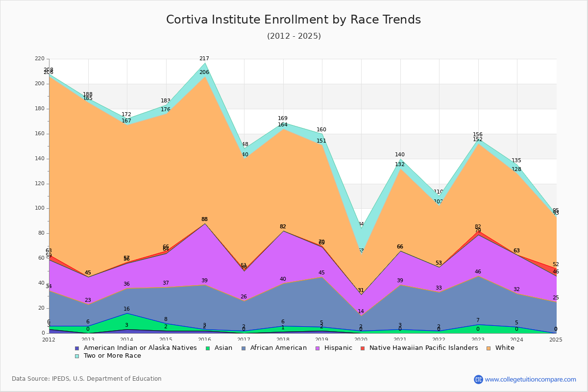Image resolution: width=588 pixels, height=392 pixels.
Task: Click the (2012 - 2025) subtitle
Action: (294, 36)
